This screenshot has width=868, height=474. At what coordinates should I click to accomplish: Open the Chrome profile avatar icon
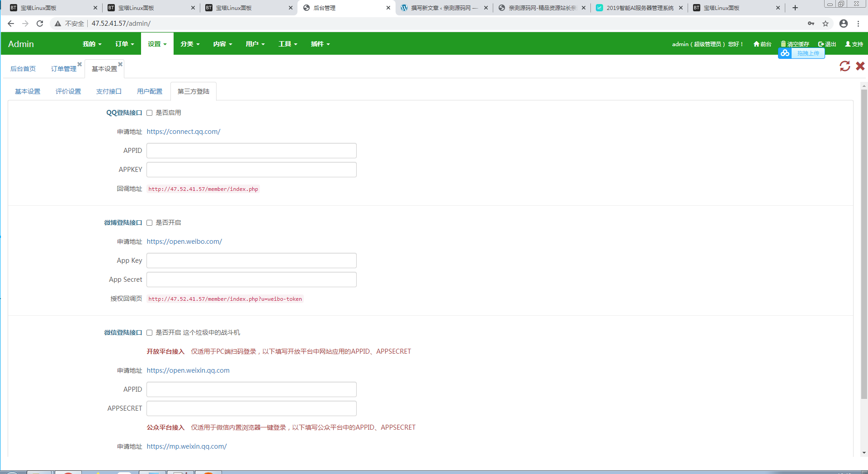(x=844, y=24)
